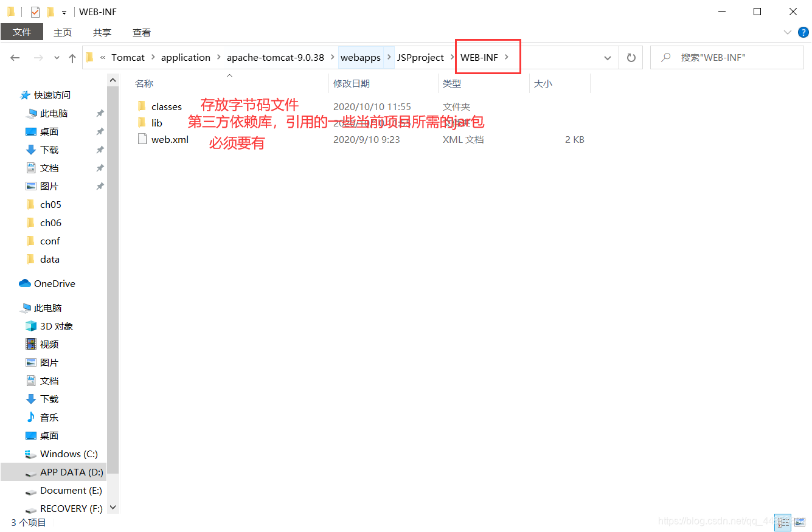
Task: Open the RECOVERY (F:) drive
Action: click(71, 508)
